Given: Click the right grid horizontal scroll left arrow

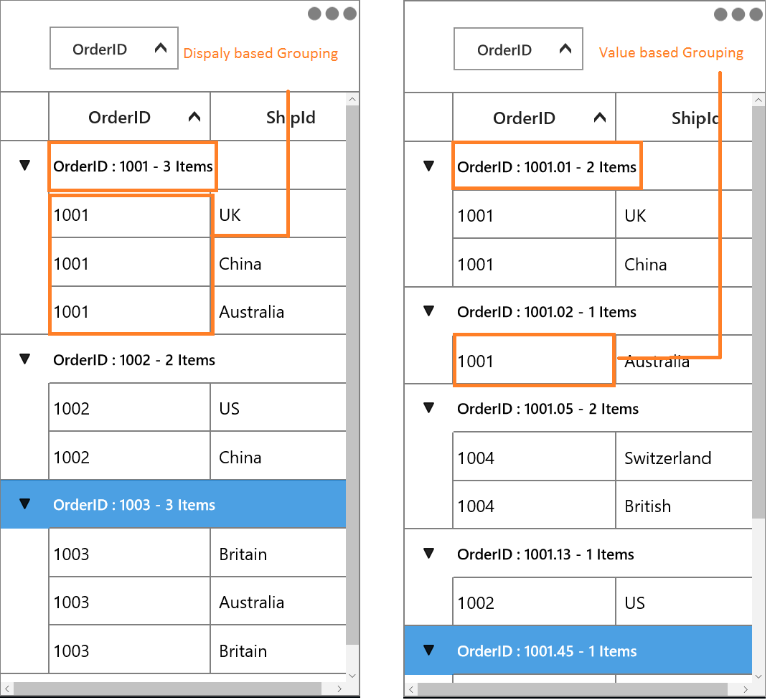Looking at the screenshot, I should click(410, 689).
